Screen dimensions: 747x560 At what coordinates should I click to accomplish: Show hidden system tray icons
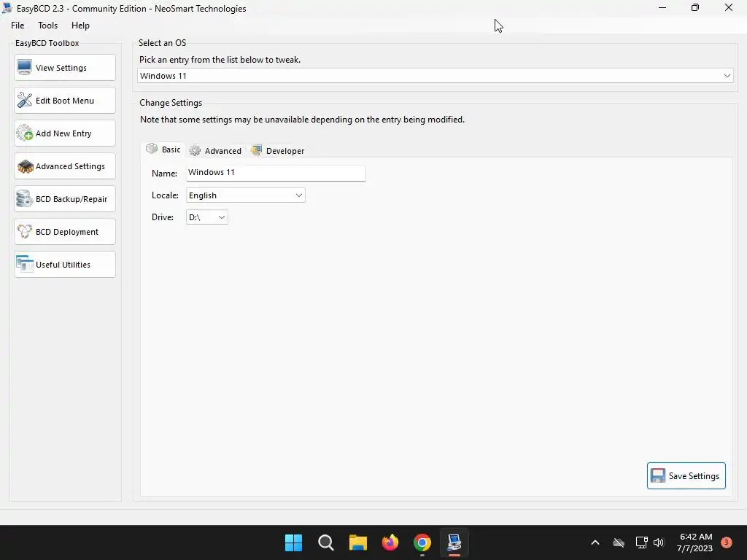coord(595,542)
